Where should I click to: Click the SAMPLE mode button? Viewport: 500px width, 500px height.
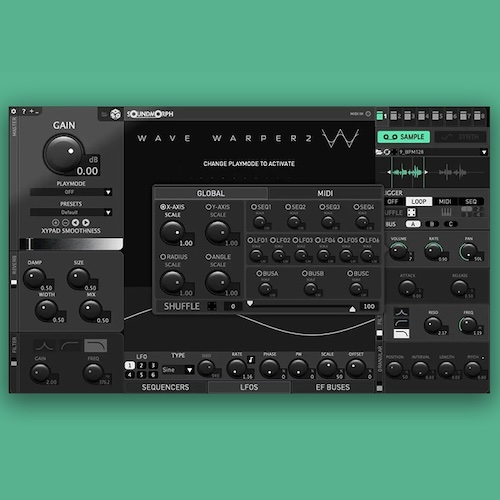click(x=404, y=137)
